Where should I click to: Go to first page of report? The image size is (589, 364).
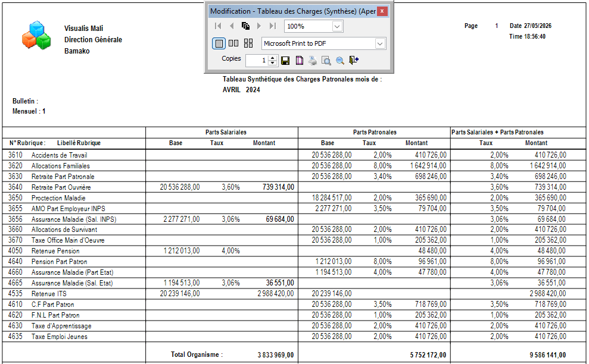tap(218, 26)
